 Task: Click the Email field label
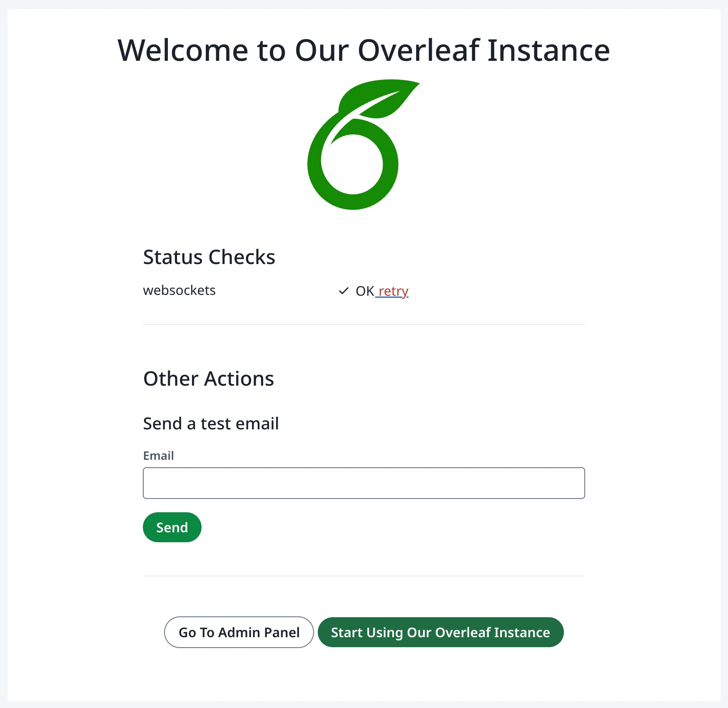(x=158, y=456)
